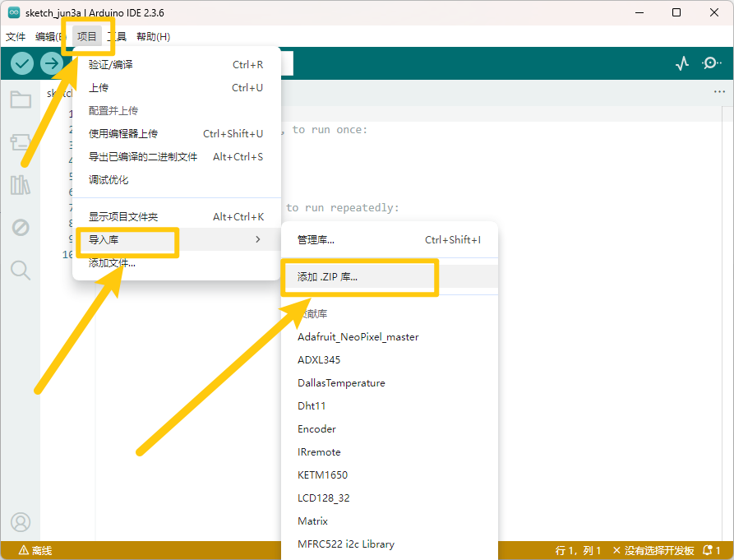Click the user account icon
Image resolution: width=734 pixels, height=560 pixels.
click(x=21, y=522)
